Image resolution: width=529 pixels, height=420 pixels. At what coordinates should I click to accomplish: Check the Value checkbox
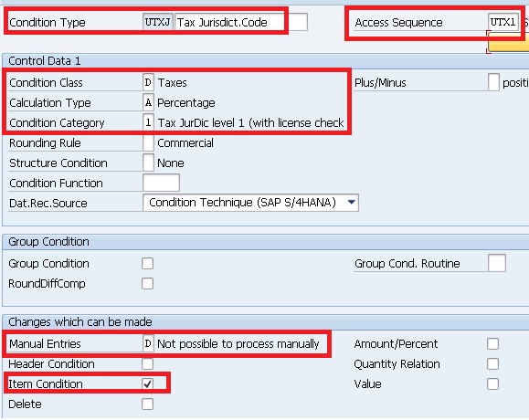[492, 383]
